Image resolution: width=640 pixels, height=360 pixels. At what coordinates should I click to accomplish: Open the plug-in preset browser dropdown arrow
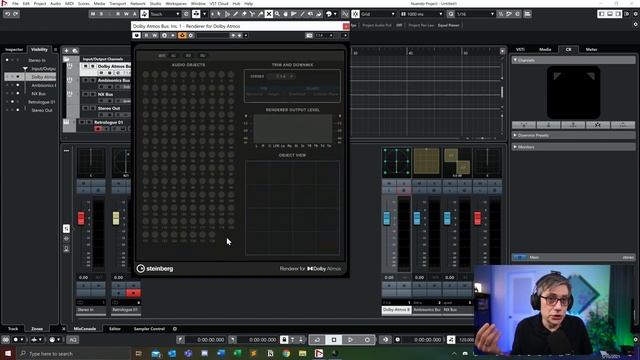click(246, 36)
